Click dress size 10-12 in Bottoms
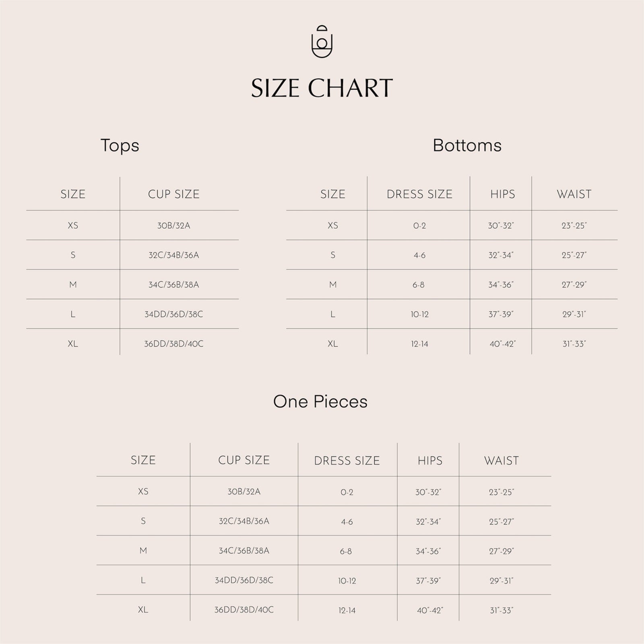The width and height of the screenshot is (644, 644). pyautogui.click(x=419, y=314)
